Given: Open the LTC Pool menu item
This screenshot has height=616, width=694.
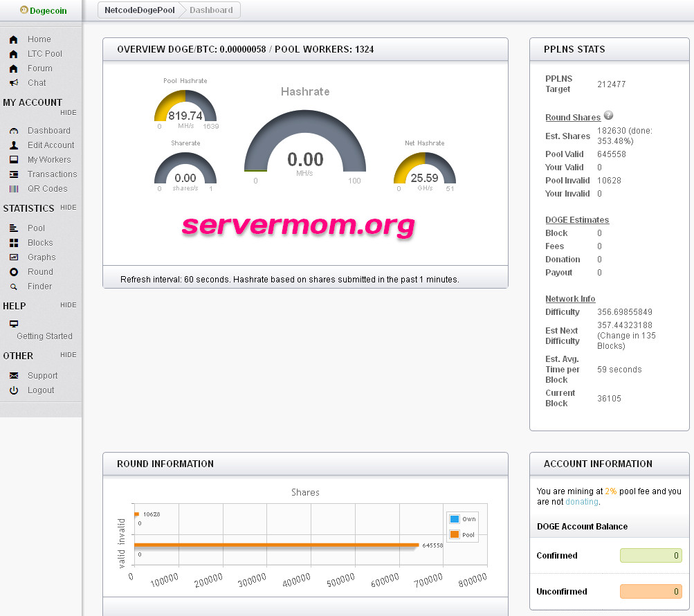Looking at the screenshot, I should pyautogui.click(x=45, y=54).
